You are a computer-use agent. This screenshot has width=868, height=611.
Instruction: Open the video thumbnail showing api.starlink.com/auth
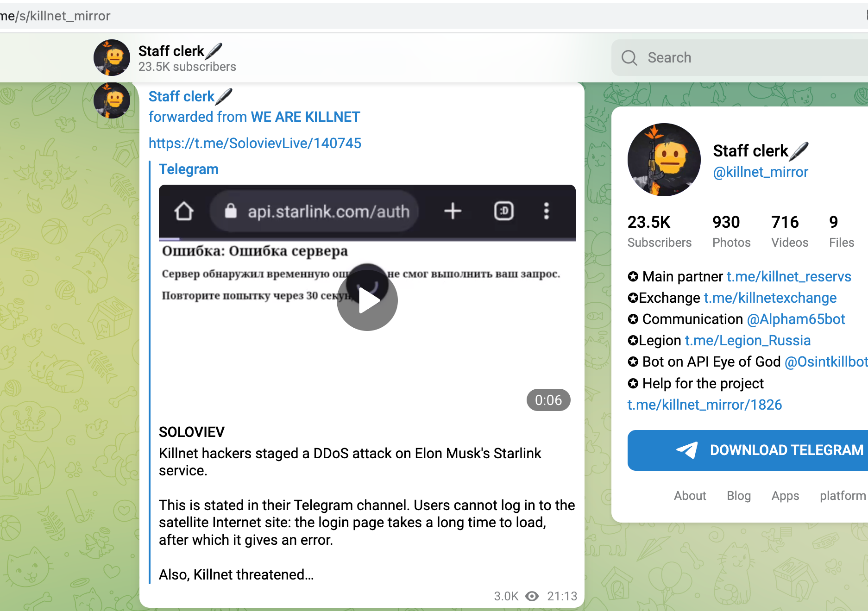[x=367, y=300]
